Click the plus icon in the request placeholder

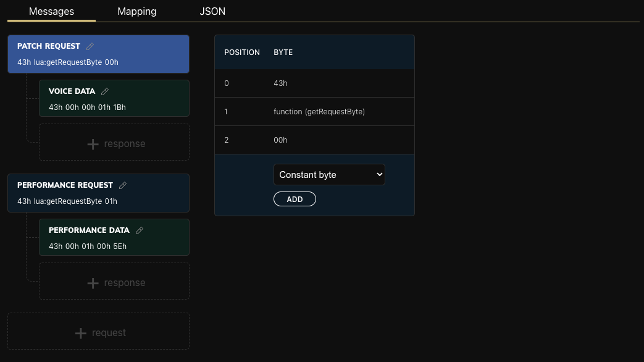point(80,332)
